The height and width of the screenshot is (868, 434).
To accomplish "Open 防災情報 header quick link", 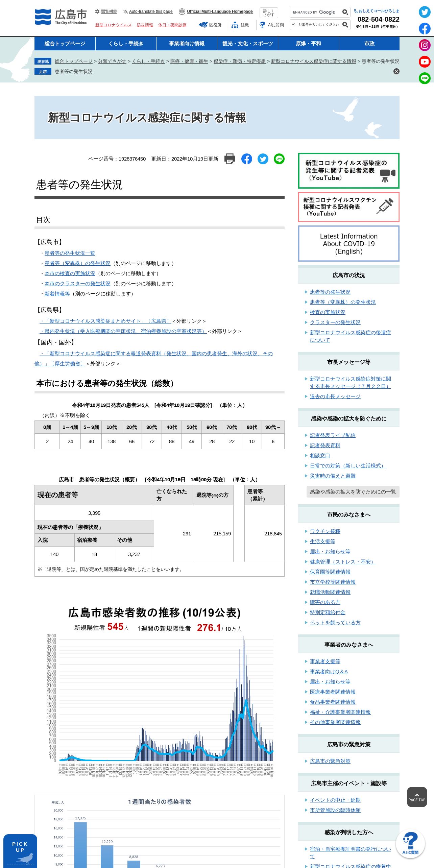I will 145,25.
